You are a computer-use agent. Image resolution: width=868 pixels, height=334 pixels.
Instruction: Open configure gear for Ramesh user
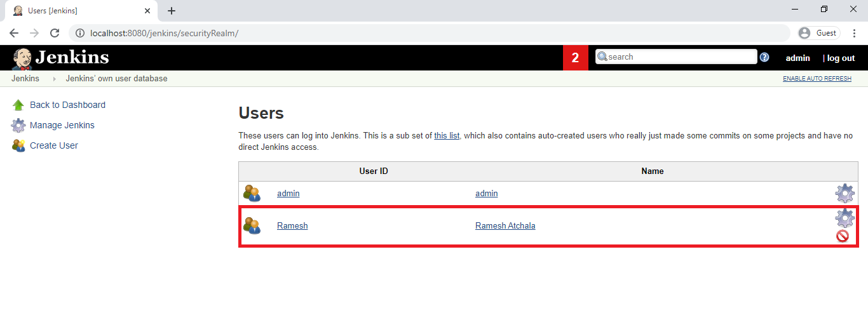coord(844,218)
